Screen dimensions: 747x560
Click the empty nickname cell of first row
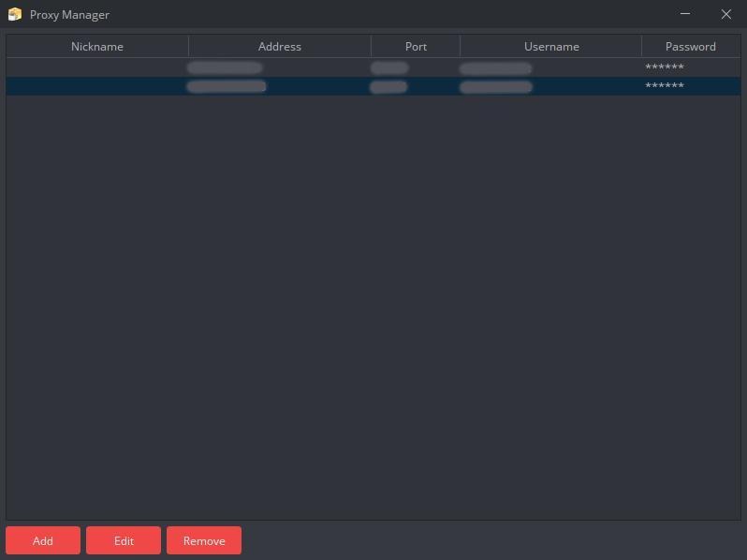[97, 67]
